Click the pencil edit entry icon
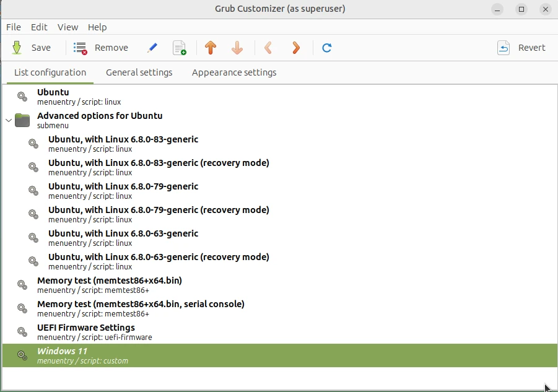This screenshot has height=392, width=558. (x=152, y=48)
